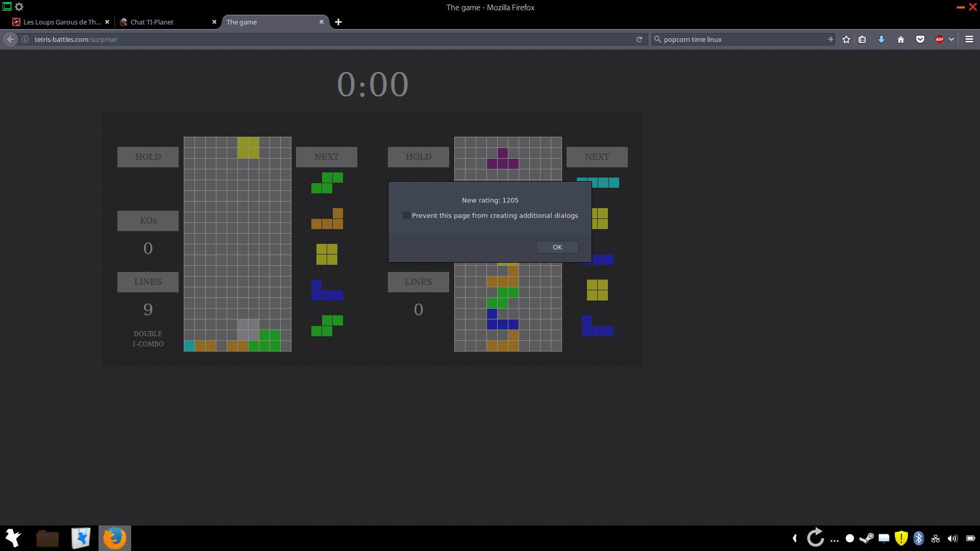Open Adblock Plus icon

point(940,39)
